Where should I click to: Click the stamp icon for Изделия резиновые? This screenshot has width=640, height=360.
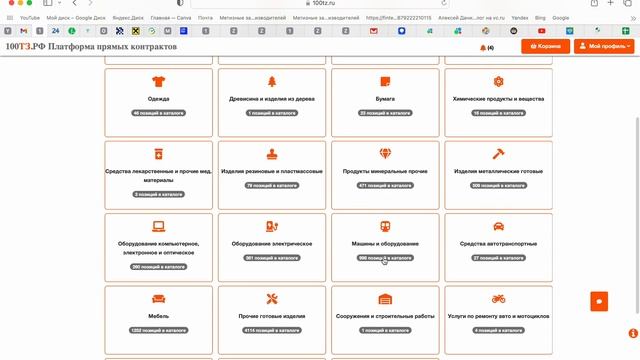tap(272, 154)
